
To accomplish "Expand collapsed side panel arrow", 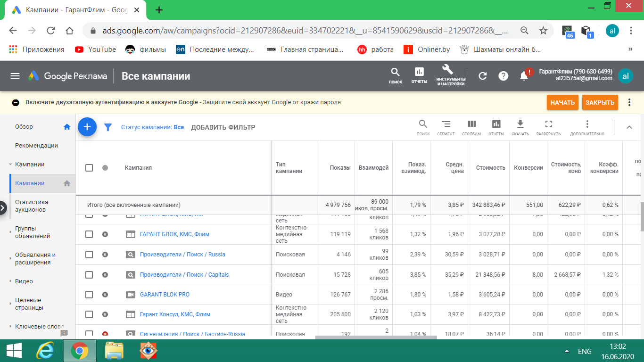I will coord(3,208).
